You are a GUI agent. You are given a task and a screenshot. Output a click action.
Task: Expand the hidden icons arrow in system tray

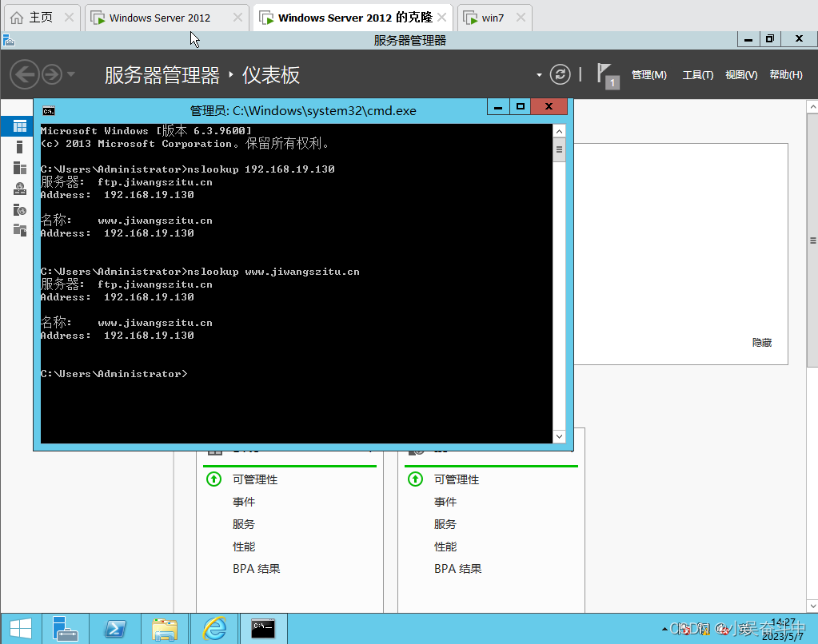664,629
